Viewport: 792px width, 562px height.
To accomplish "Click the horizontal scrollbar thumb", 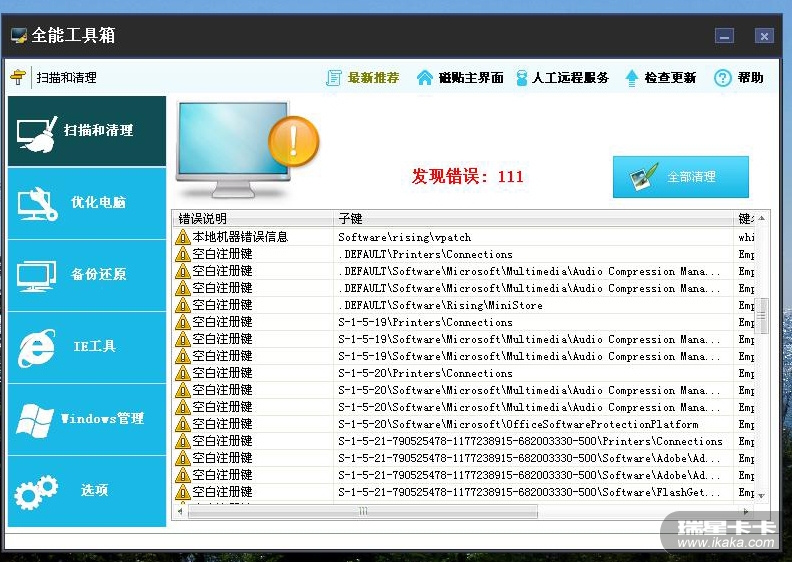I will [x=363, y=512].
